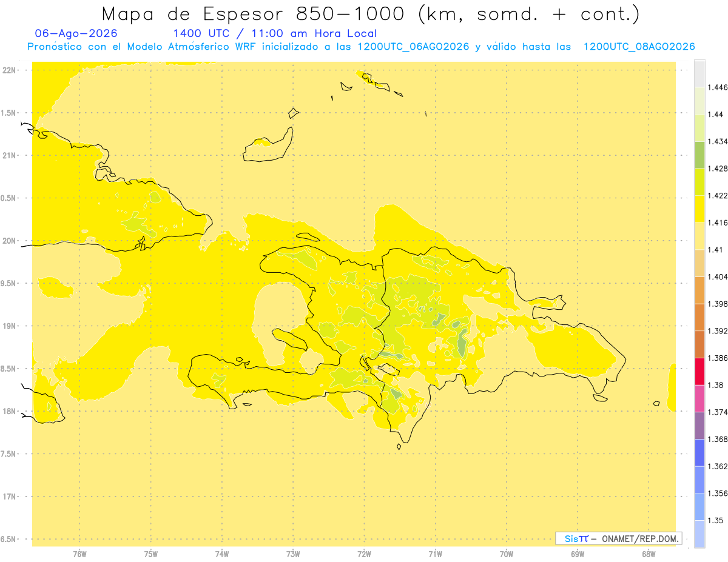This screenshot has width=728, height=562.
Task: Click the red swatch in the color scale
Action: (x=699, y=372)
